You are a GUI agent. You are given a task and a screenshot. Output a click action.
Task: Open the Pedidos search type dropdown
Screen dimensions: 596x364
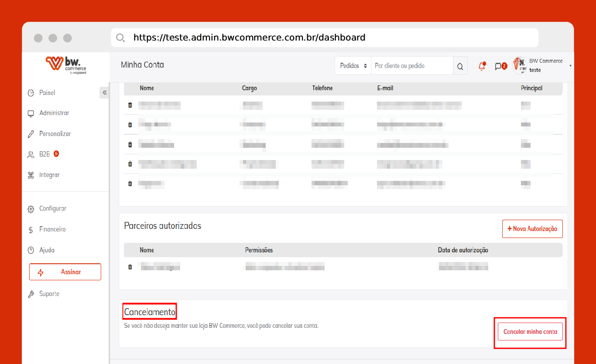353,66
